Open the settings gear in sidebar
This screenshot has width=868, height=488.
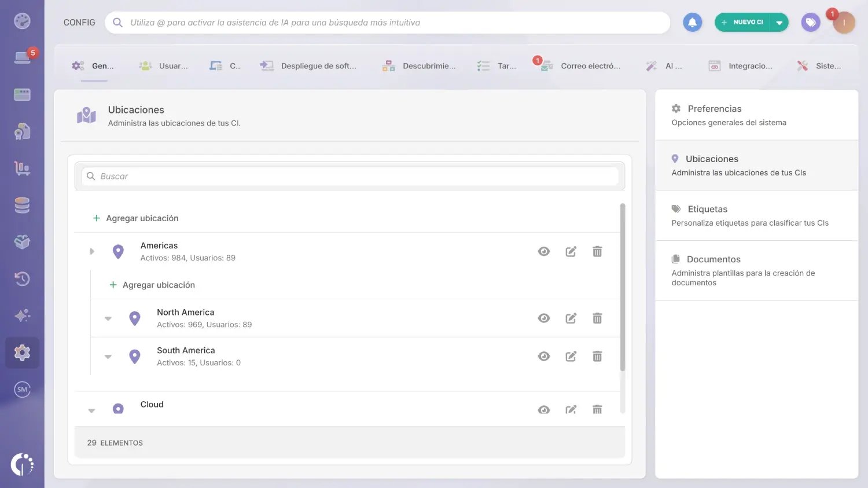22,353
